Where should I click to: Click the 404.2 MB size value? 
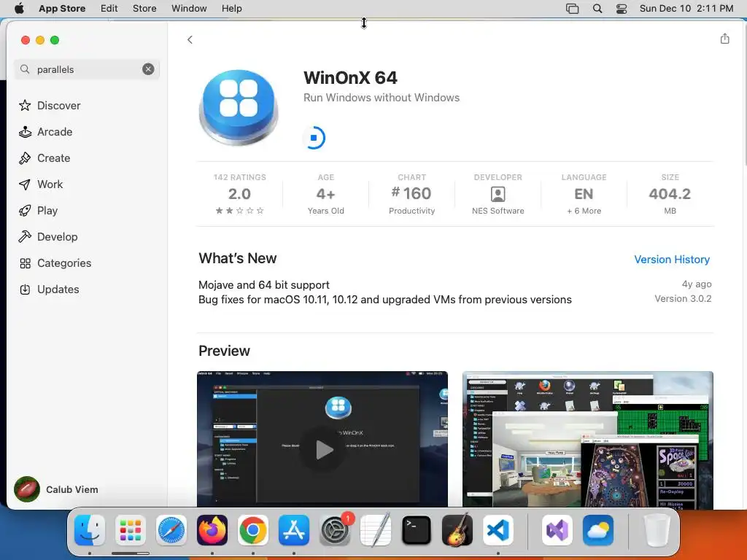click(x=670, y=194)
